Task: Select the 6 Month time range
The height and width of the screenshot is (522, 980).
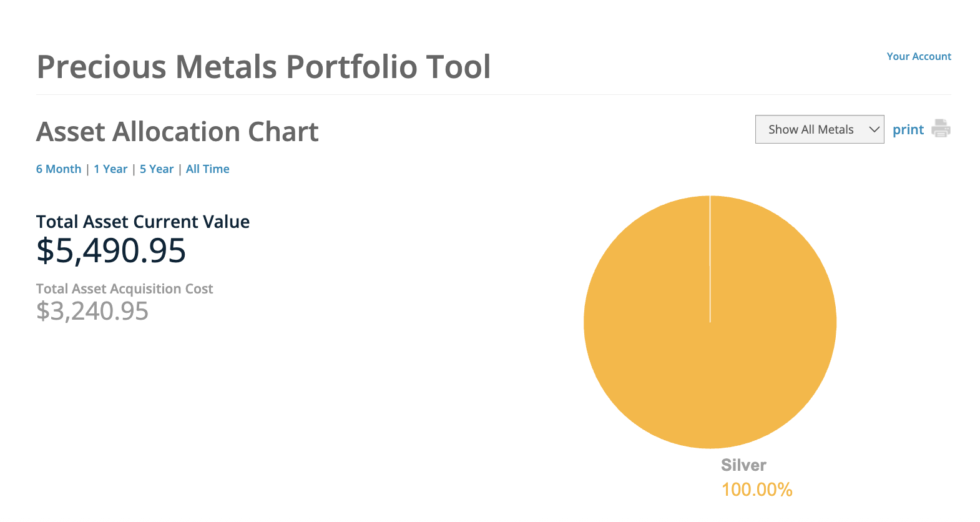Action: coord(59,169)
